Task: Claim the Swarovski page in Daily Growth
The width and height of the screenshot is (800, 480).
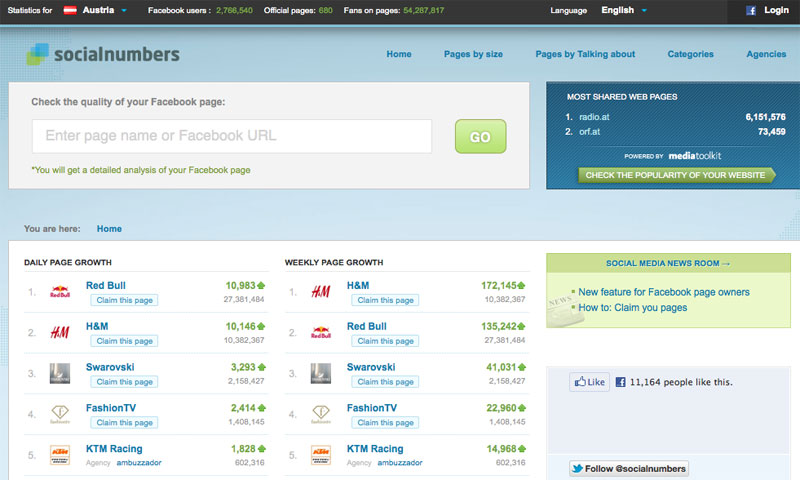Action: coord(124,382)
